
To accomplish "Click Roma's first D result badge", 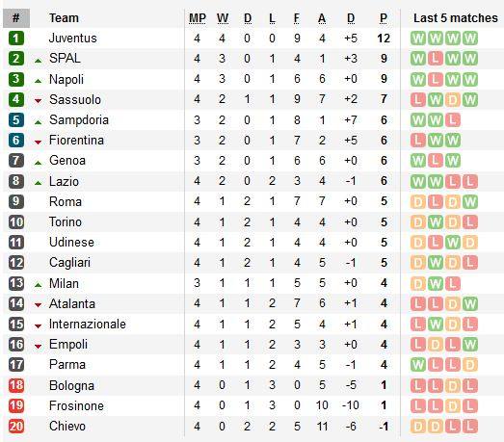I will (x=418, y=201).
